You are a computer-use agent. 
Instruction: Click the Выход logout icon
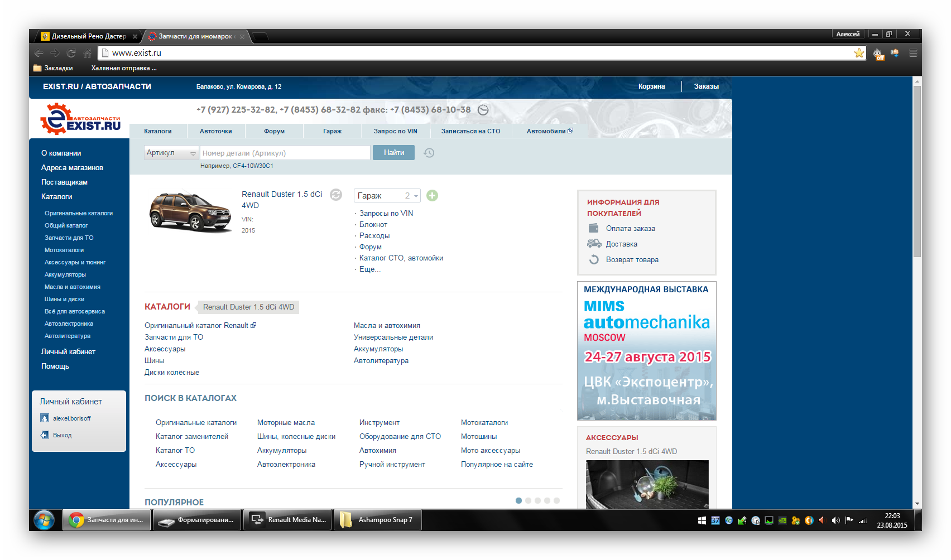45,435
